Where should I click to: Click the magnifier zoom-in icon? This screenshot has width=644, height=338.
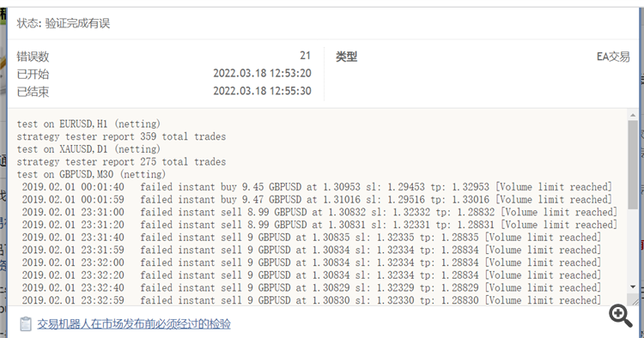(x=621, y=316)
